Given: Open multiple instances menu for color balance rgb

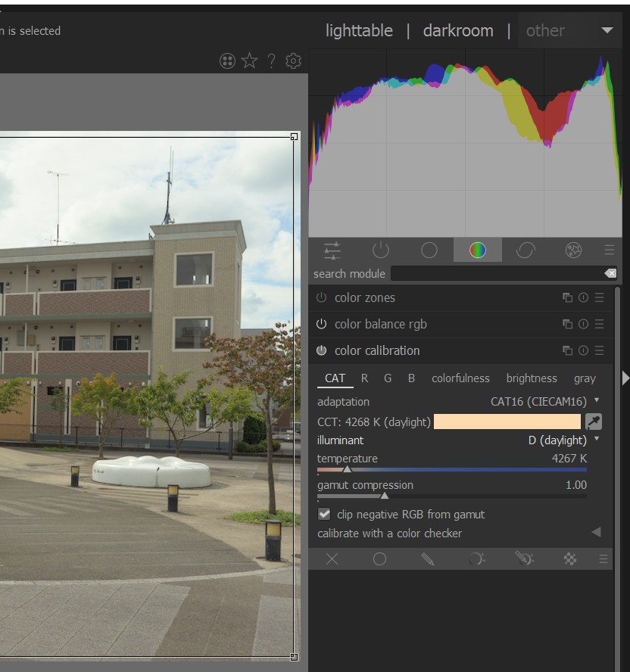Looking at the screenshot, I should [x=567, y=324].
